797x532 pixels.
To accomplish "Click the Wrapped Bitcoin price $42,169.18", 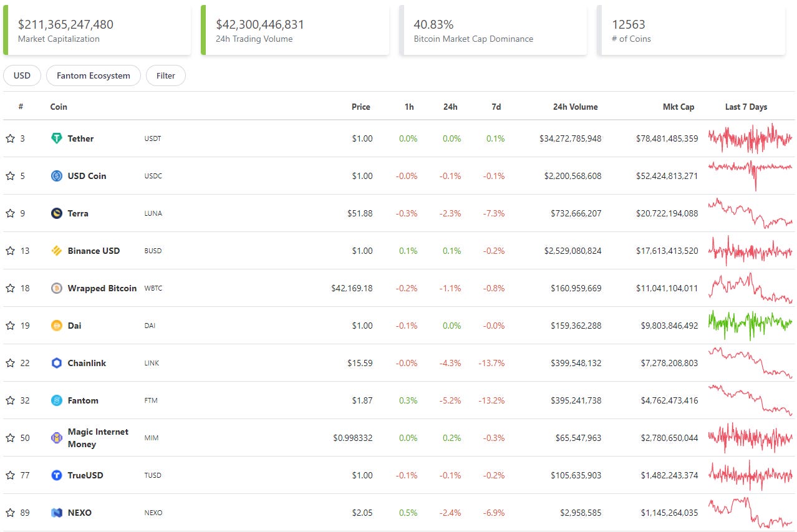I will pos(352,288).
